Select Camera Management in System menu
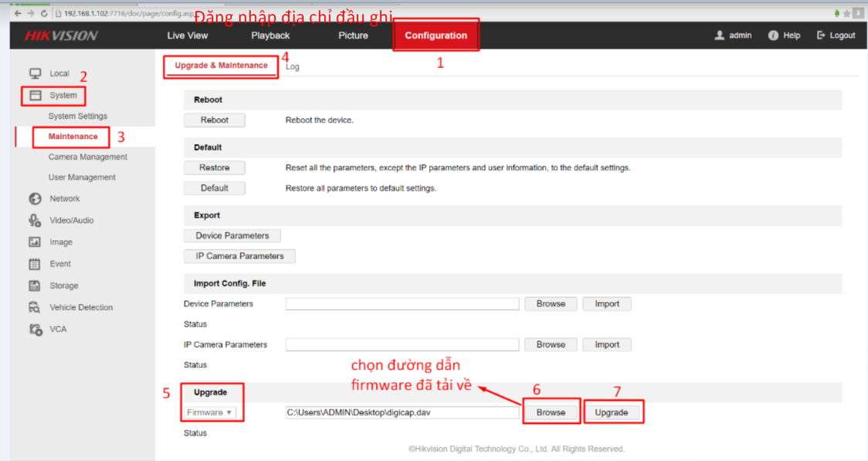 (87, 157)
